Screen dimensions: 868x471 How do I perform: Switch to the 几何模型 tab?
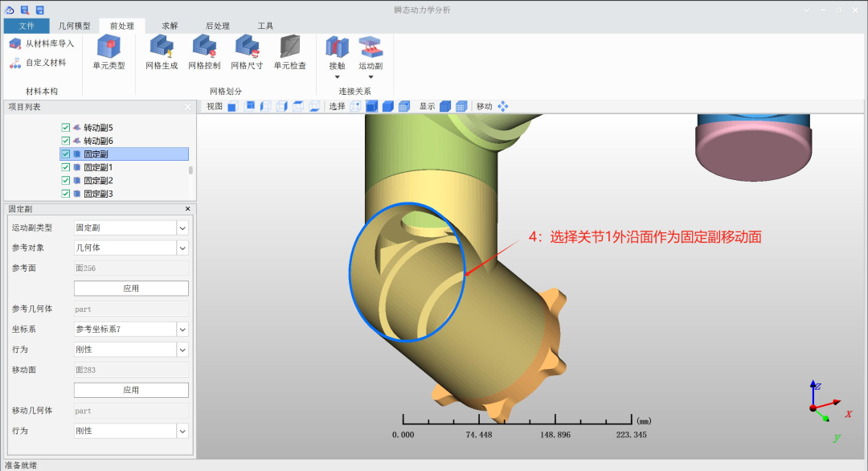pos(74,26)
